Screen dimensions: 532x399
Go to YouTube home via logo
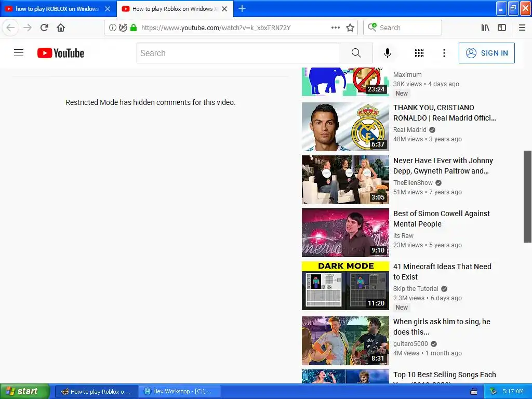[x=61, y=54]
